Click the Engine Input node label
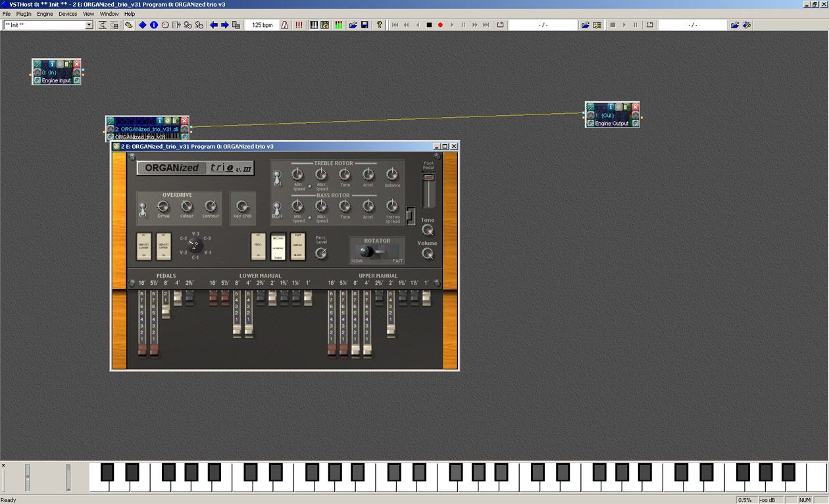This screenshot has height=504, width=829. tap(57, 80)
